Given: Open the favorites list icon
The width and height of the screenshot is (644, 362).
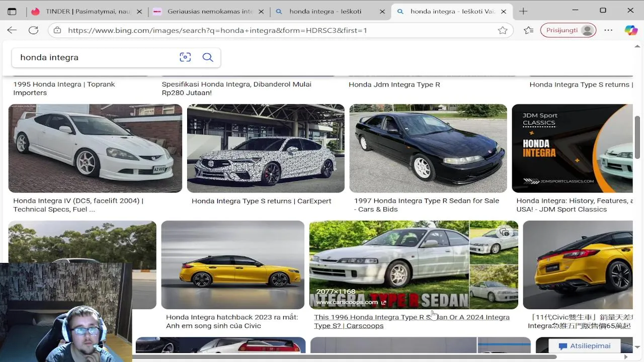Looking at the screenshot, I should point(528,30).
